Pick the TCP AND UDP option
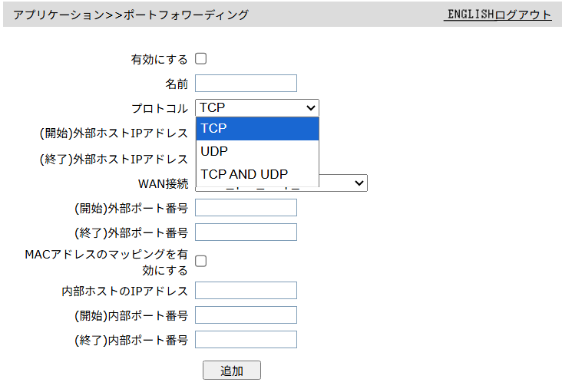The image size is (562, 392). pyautogui.click(x=256, y=174)
